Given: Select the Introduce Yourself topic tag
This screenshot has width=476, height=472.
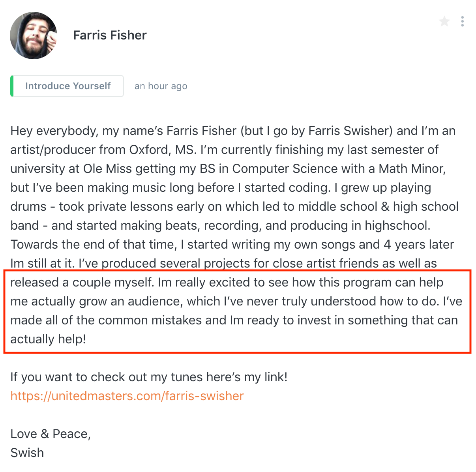Looking at the screenshot, I should (68, 86).
